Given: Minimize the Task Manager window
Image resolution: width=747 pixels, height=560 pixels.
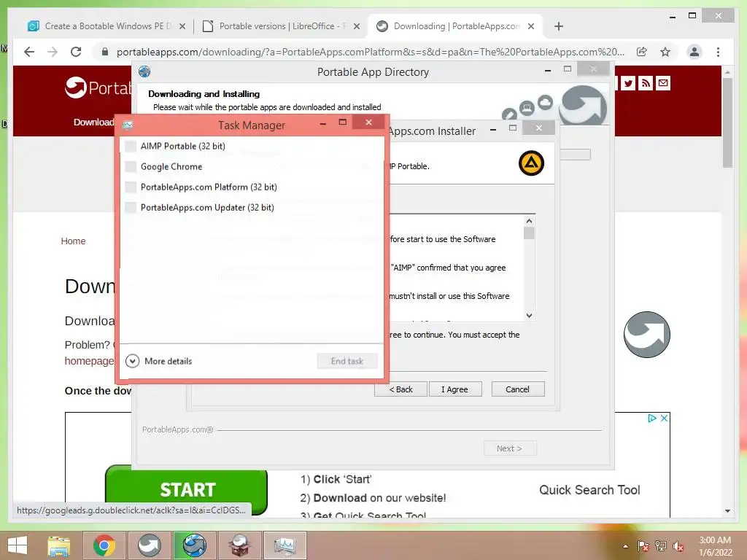Looking at the screenshot, I should coord(323,122).
